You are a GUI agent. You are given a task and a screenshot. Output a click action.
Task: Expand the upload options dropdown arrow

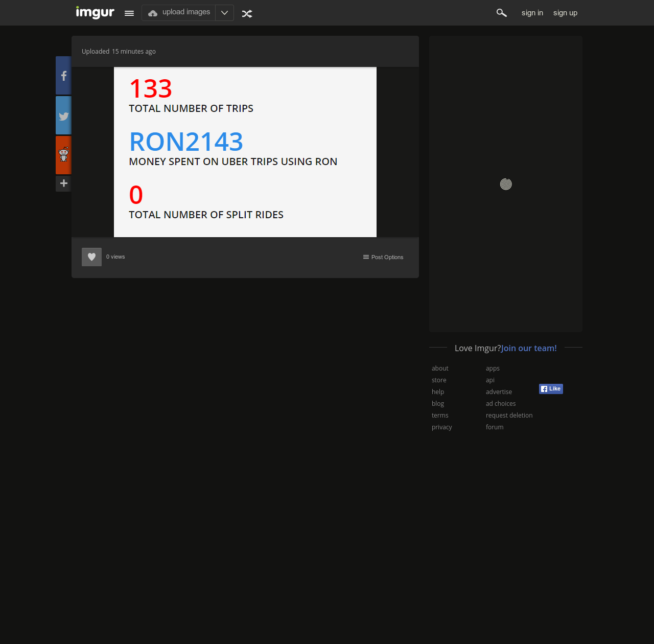(x=224, y=13)
